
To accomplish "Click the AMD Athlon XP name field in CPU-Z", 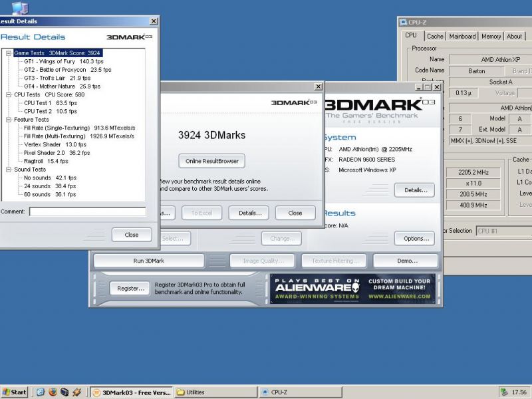I will pyautogui.click(x=491, y=60).
